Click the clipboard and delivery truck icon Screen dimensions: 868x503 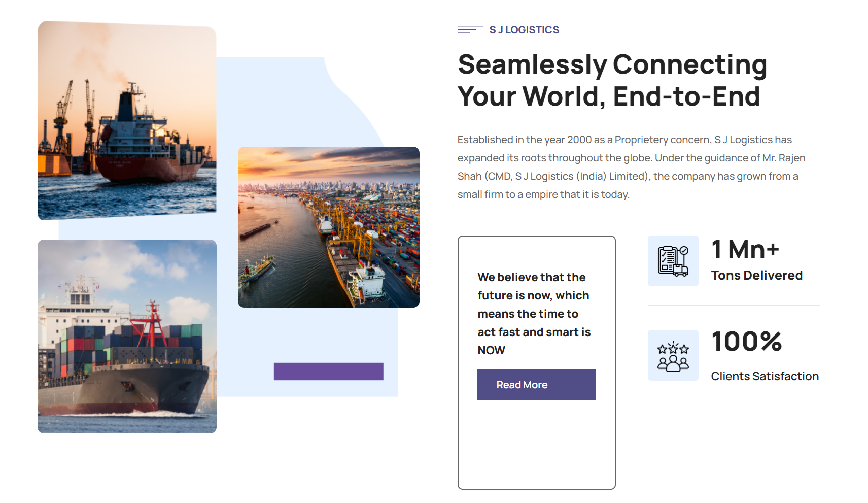coord(673,261)
